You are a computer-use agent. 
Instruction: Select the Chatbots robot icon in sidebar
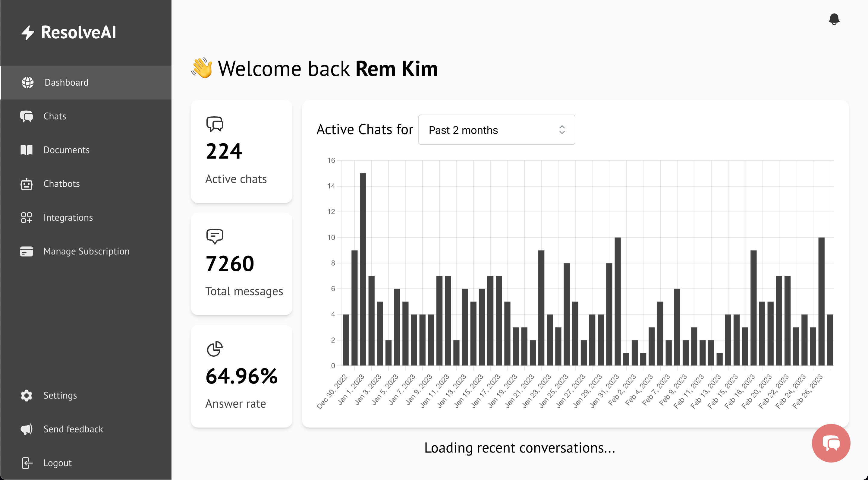click(x=27, y=184)
